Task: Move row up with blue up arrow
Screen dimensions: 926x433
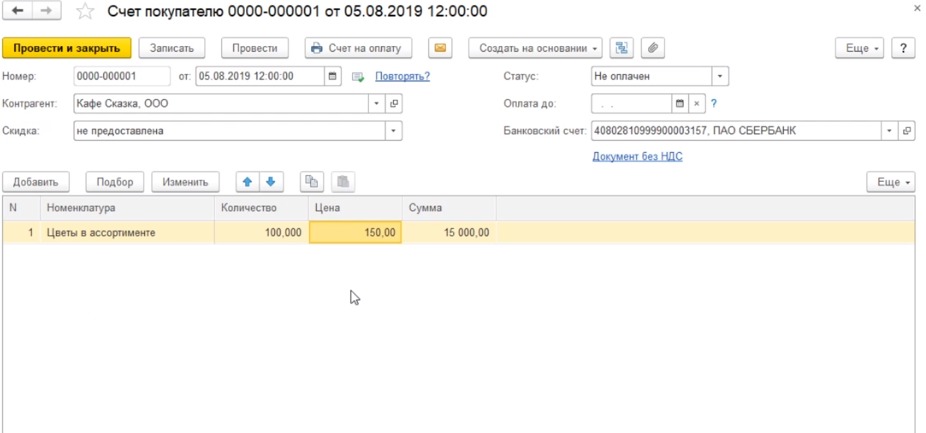Action: [x=248, y=182]
